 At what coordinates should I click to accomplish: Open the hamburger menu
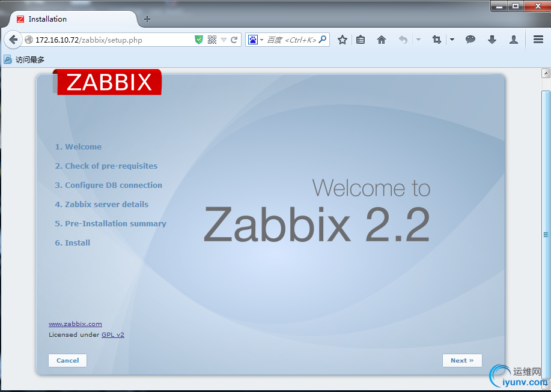pyautogui.click(x=538, y=39)
